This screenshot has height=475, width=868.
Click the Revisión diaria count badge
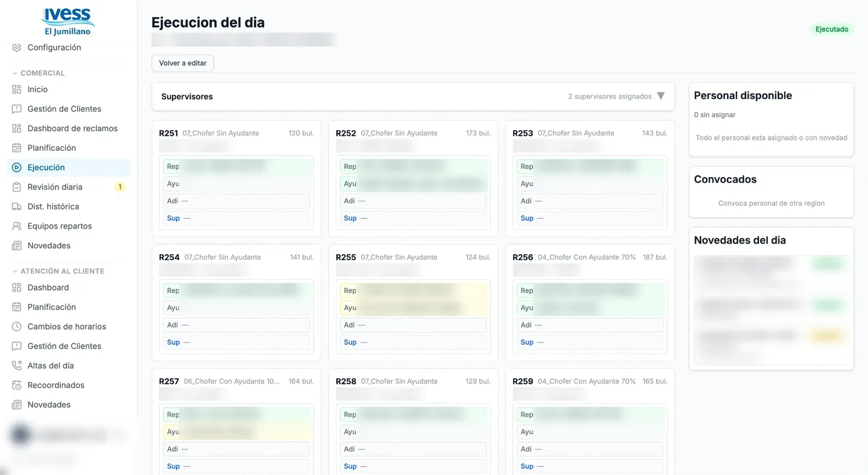point(120,187)
